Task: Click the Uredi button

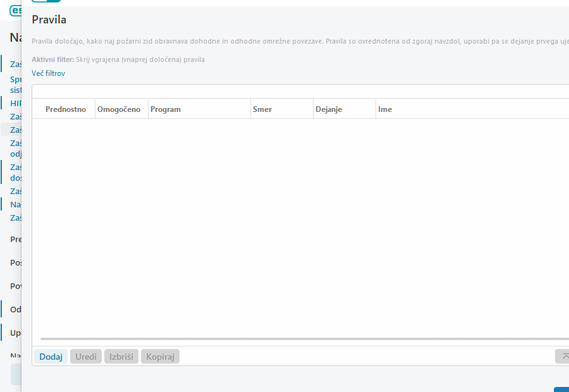Action: point(86,357)
